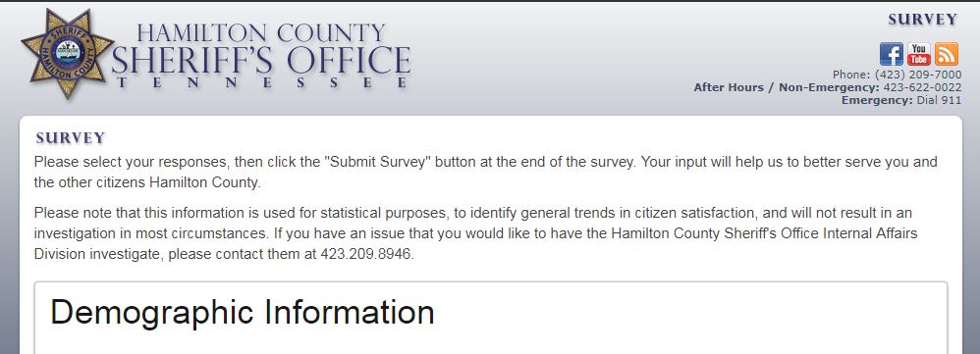Click the TENNESSEE text under the logo
The height and width of the screenshot is (354, 980).
coord(262,83)
